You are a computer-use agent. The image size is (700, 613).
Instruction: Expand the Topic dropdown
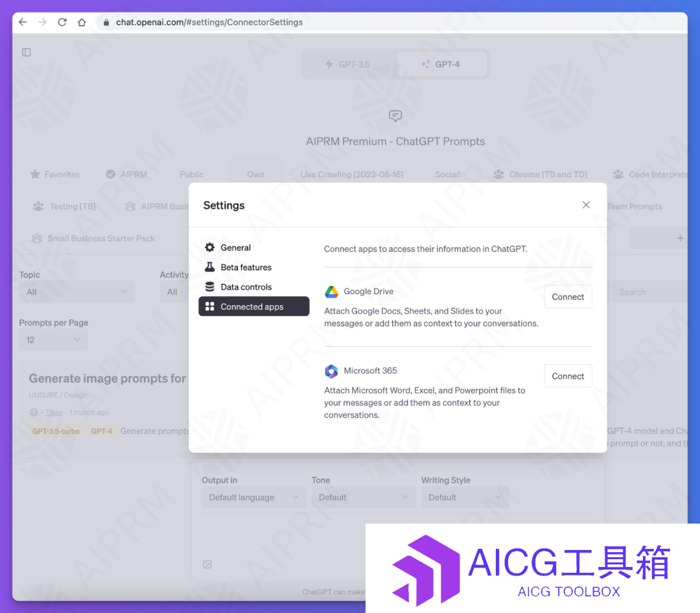coord(76,292)
